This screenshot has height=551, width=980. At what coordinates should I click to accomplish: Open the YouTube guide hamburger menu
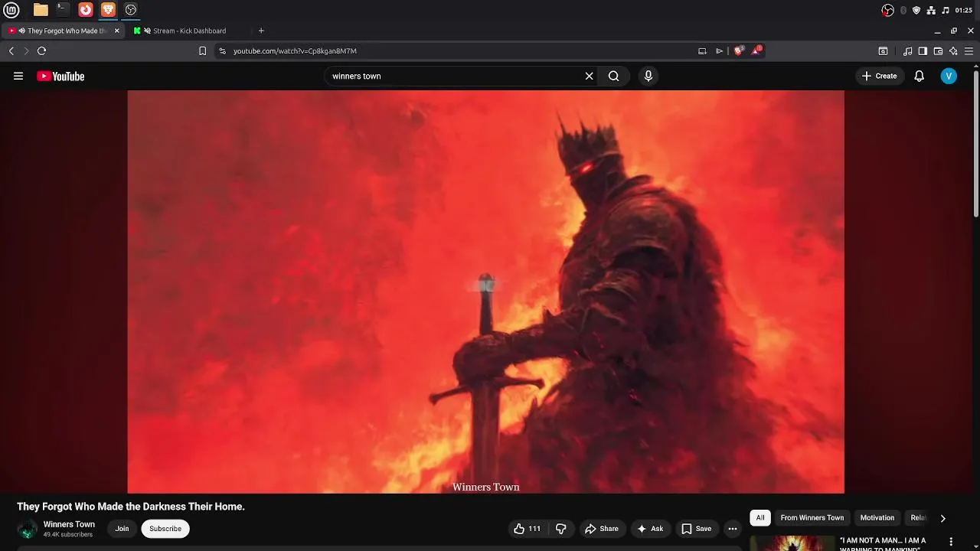click(18, 76)
